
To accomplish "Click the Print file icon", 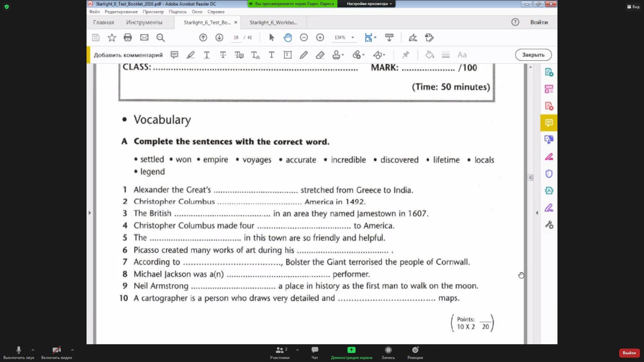I will point(127,38).
